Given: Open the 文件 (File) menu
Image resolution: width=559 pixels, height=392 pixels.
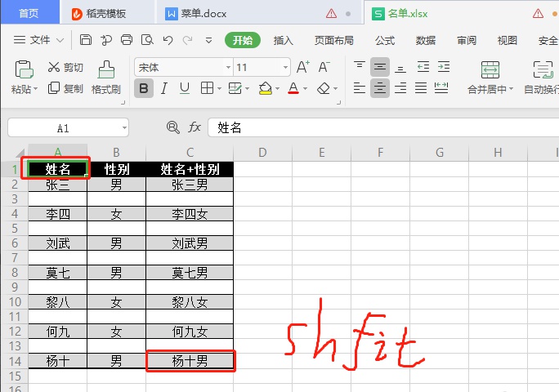Looking at the screenshot, I should [39, 40].
